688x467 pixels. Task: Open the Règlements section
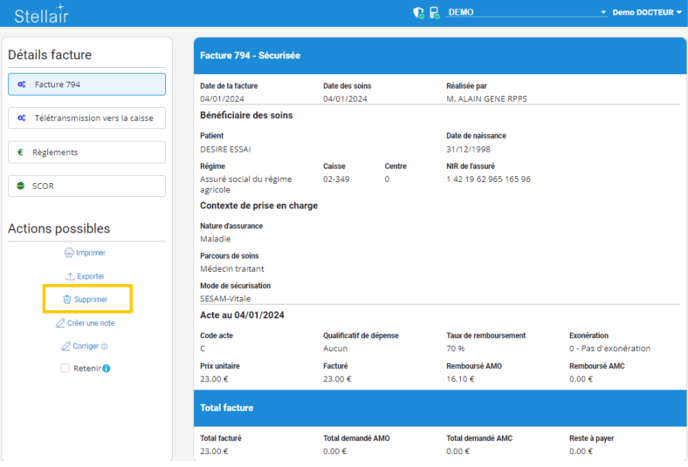(x=86, y=152)
